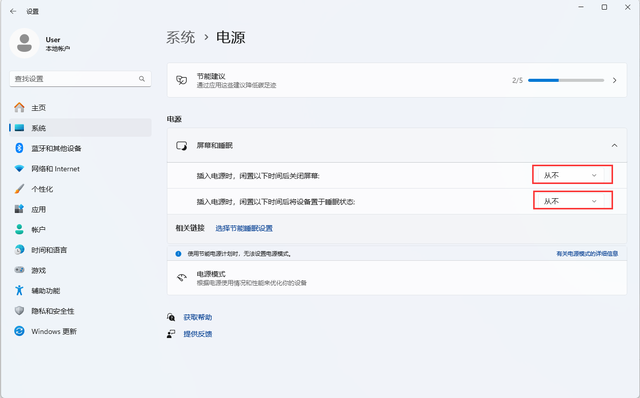This screenshot has width=640, height=398.
Task: Click the 网络和 Internet wifi icon
Action: click(x=19, y=169)
